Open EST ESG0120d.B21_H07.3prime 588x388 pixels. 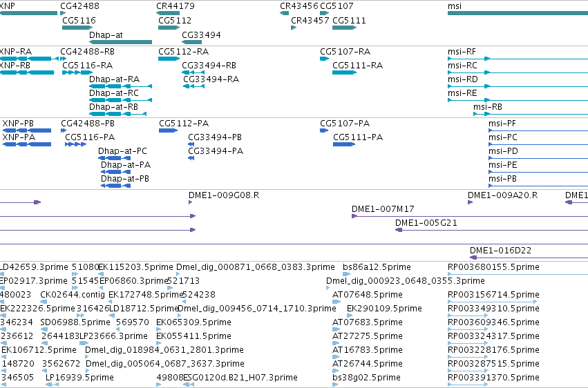click(x=240, y=377)
